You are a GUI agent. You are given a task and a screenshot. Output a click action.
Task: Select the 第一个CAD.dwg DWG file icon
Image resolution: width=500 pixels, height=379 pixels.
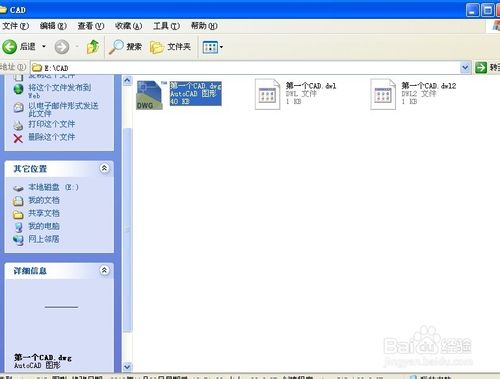click(149, 95)
